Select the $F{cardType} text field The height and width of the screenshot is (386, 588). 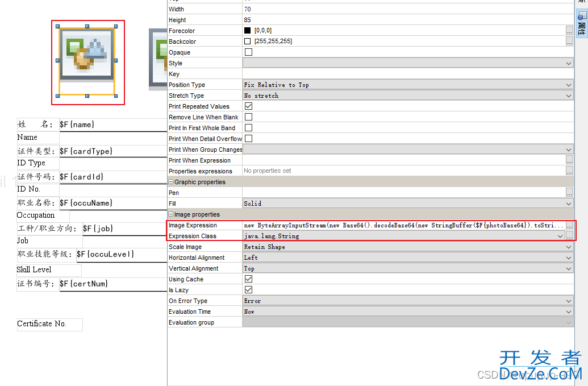113,151
